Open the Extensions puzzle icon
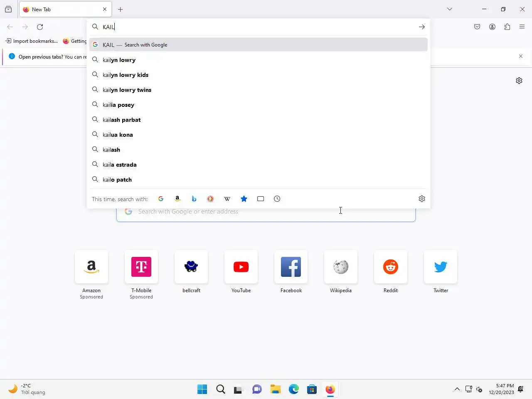532x399 pixels. pyautogui.click(x=507, y=27)
